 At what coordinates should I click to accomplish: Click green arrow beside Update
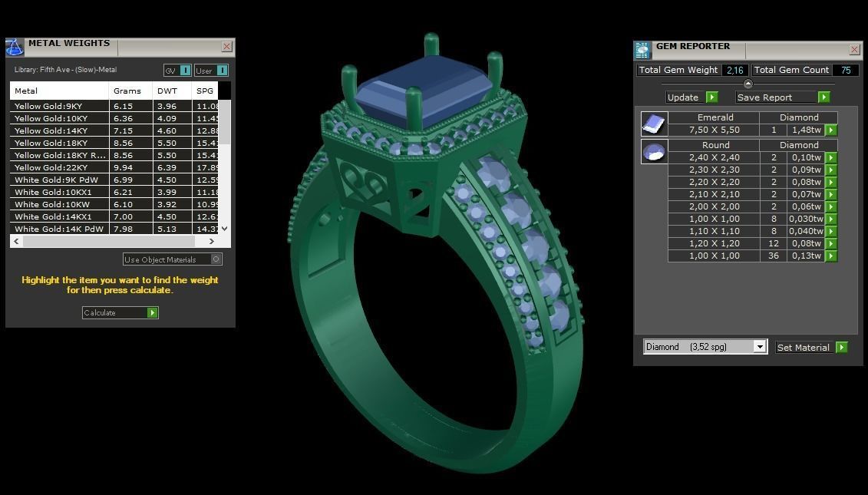(712, 97)
